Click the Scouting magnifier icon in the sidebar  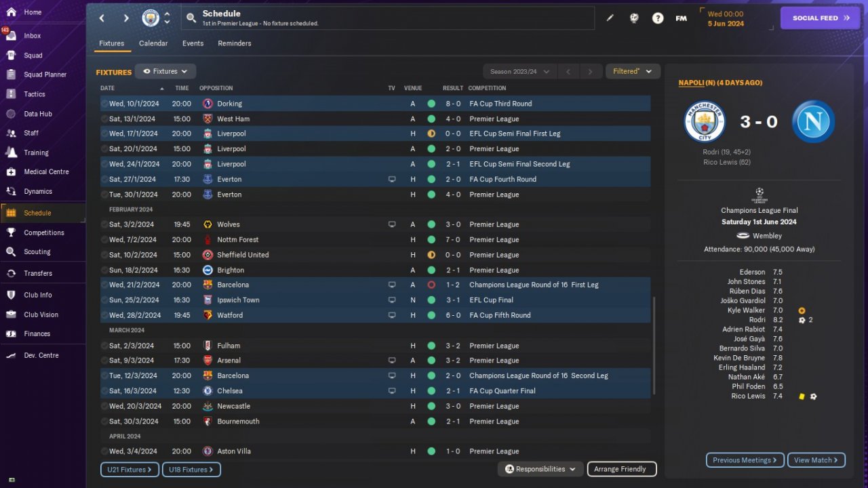[11, 251]
